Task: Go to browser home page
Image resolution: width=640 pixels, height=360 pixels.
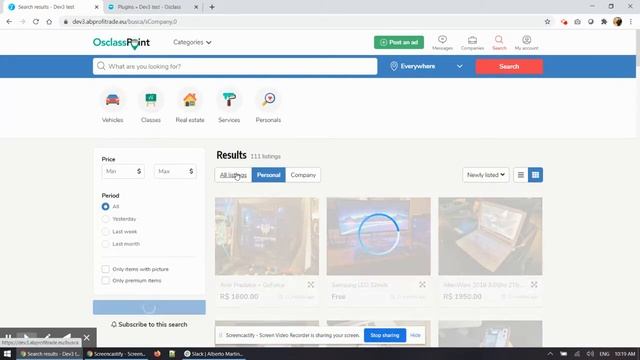Action: tap(49, 22)
